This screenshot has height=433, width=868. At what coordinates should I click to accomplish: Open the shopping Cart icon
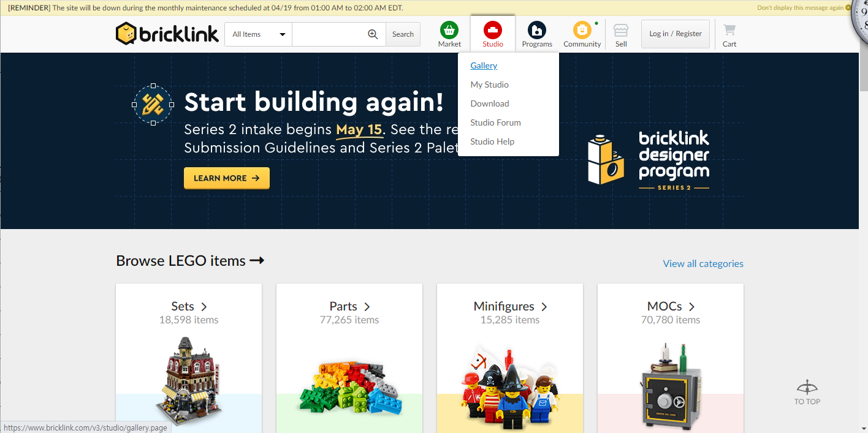coord(729,30)
